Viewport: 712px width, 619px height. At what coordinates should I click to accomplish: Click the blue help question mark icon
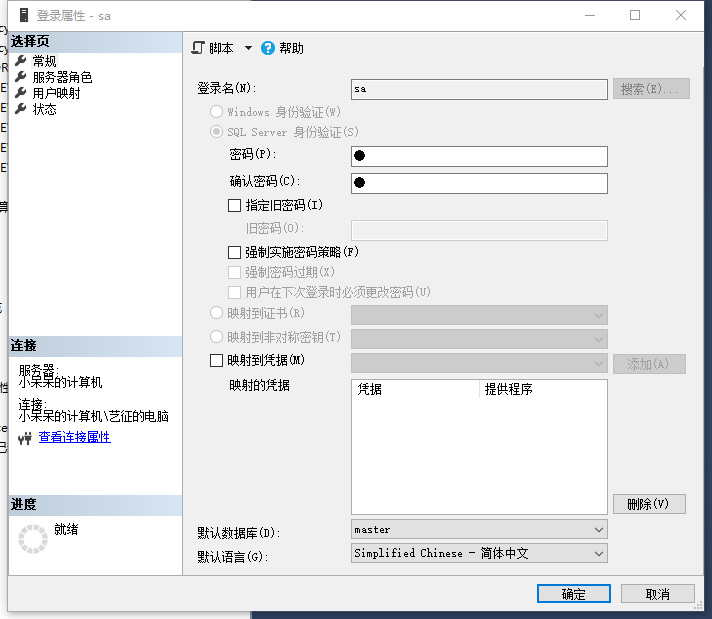[x=268, y=48]
